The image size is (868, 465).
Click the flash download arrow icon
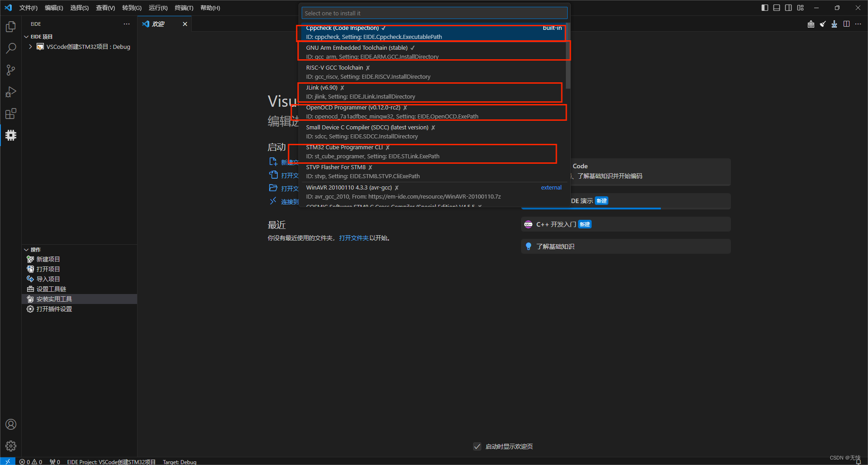pyautogui.click(x=835, y=24)
